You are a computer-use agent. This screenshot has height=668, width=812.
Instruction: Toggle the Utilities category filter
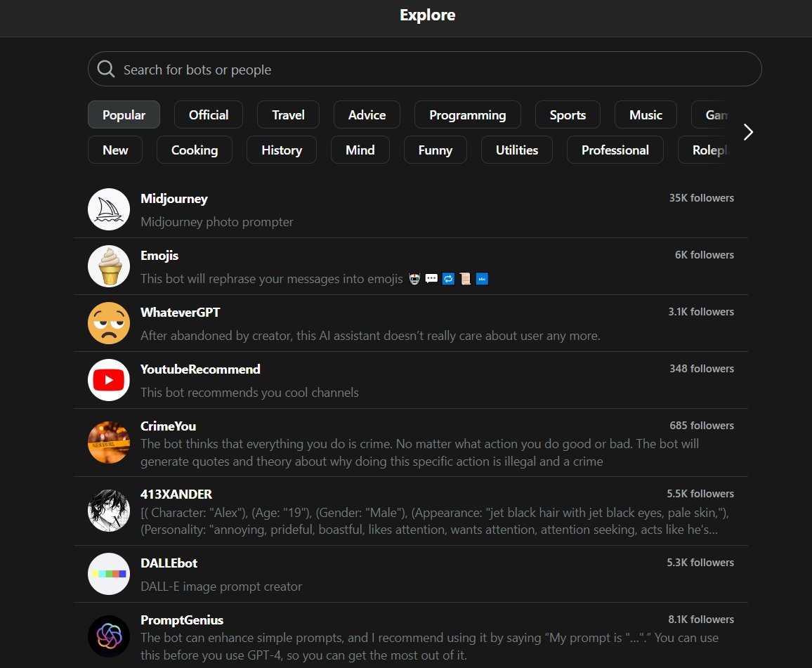coord(516,150)
